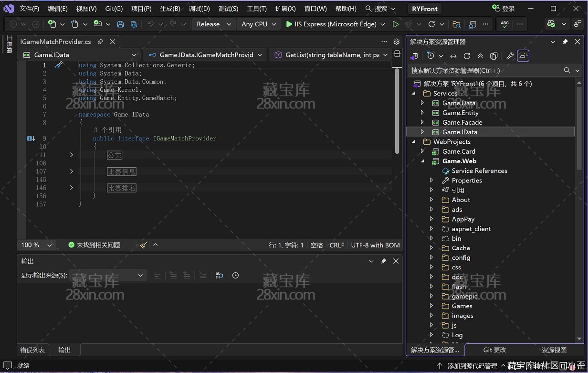
Task: Toggle pin on IGameMatchProvider.cs tab
Action: coord(100,42)
